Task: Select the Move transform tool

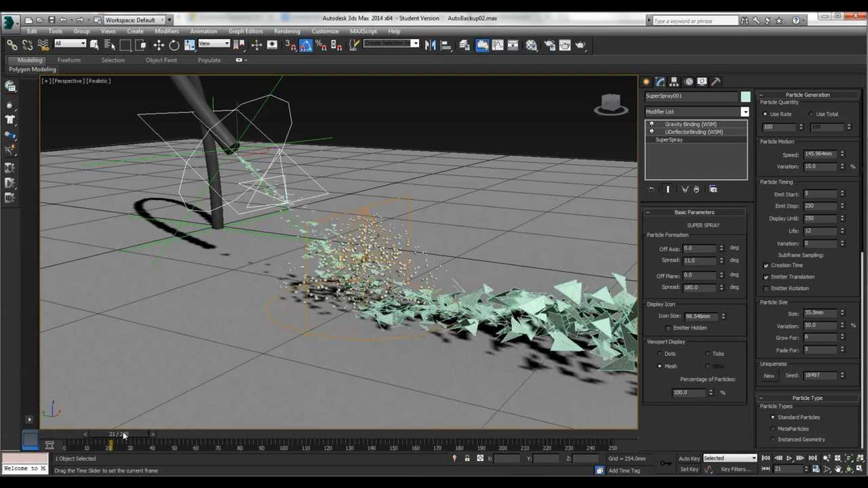Action: [159, 45]
